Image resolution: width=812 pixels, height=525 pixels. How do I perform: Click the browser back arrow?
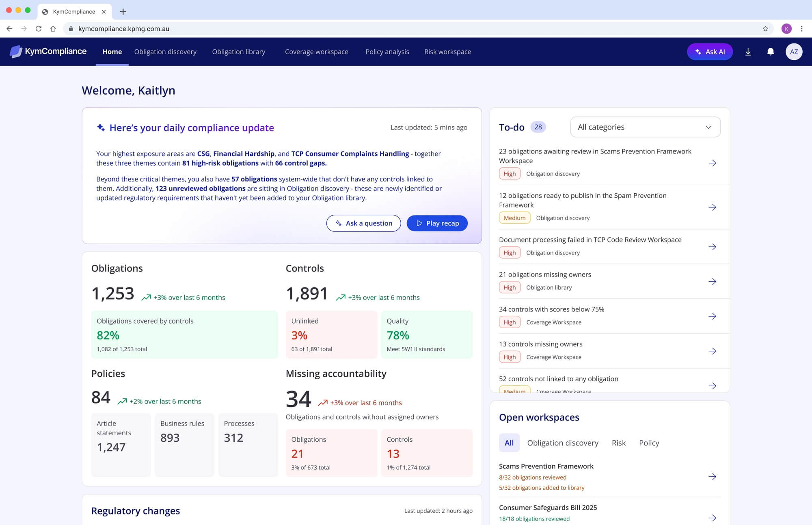pyautogui.click(x=9, y=29)
